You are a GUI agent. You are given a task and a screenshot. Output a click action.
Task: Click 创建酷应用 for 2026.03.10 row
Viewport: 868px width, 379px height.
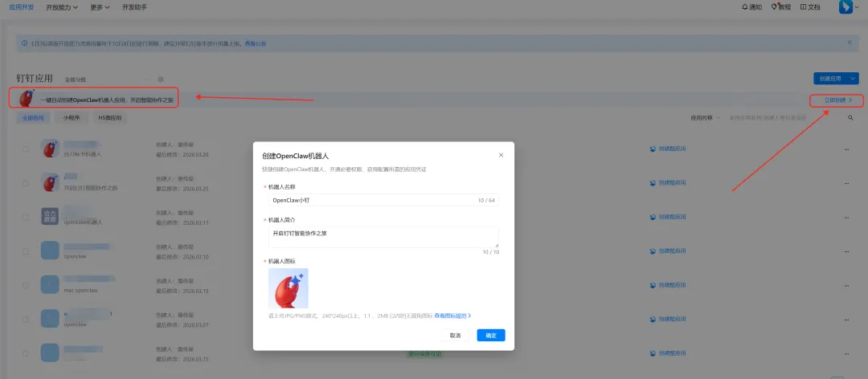point(668,251)
